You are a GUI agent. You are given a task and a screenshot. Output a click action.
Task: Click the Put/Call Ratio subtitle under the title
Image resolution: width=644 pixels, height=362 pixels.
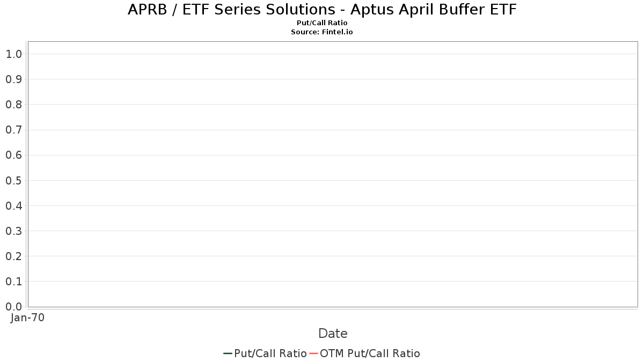point(322,23)
